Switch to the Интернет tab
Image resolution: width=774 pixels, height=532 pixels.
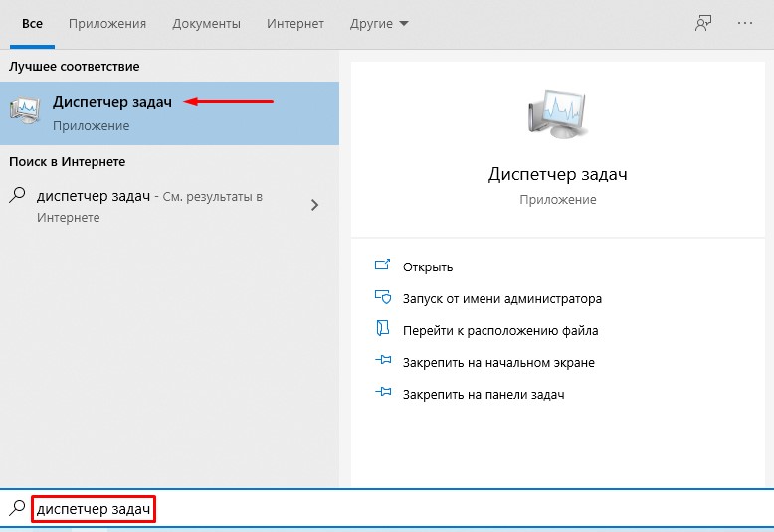tap(295, 24)
